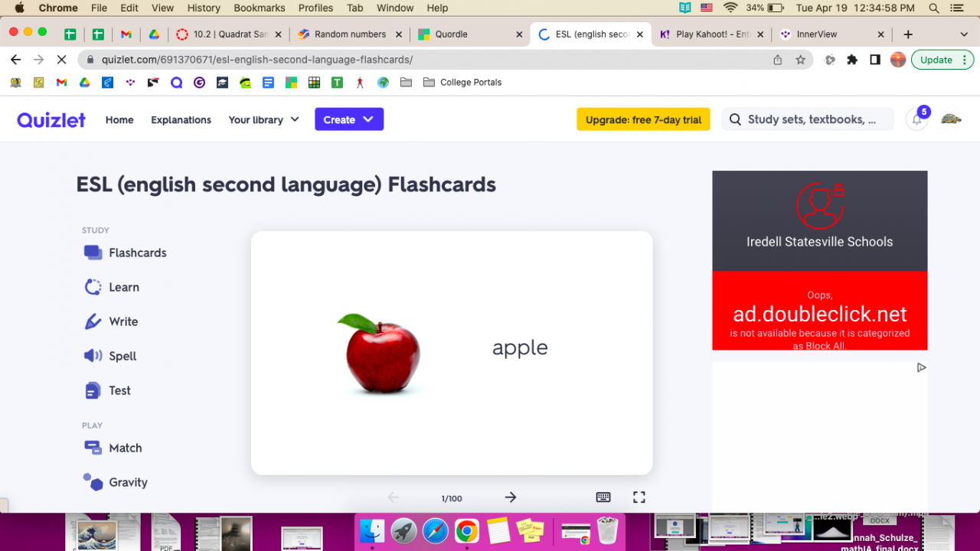Open Safari from the Dock
Viewport: 980px width, 551px height.
click(436, 530)
